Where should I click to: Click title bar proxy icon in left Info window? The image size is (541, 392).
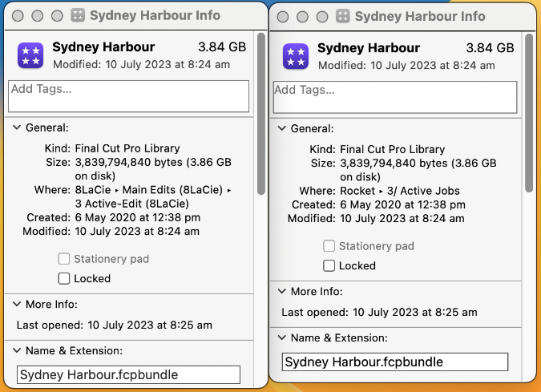(78, 15)
